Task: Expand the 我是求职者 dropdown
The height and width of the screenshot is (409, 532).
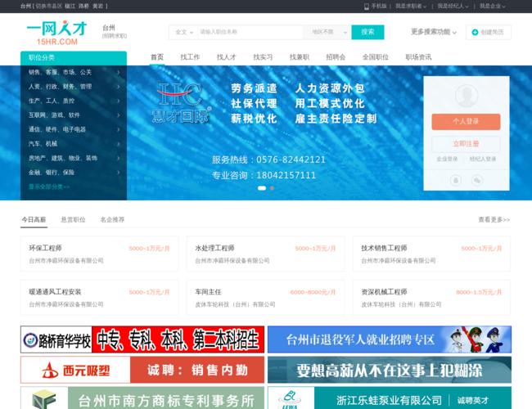Action: coord(411,6)
